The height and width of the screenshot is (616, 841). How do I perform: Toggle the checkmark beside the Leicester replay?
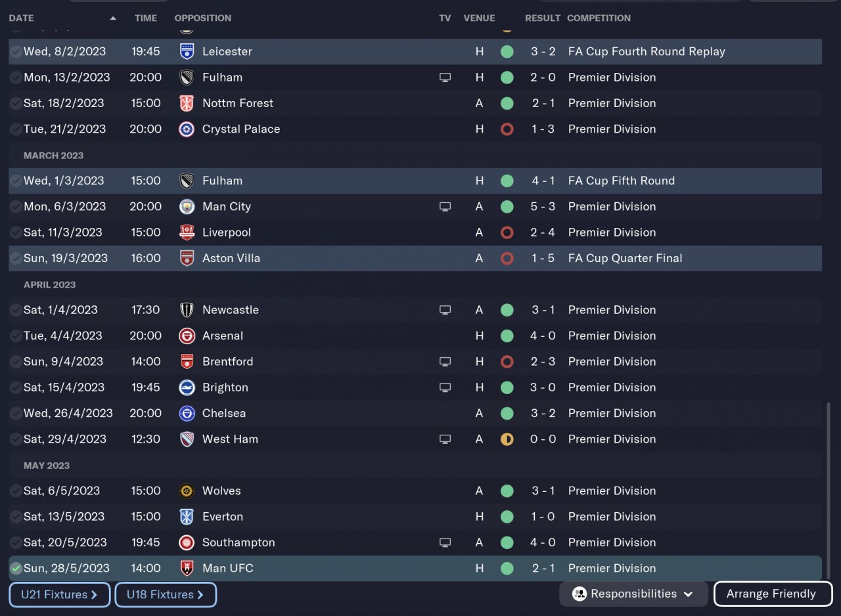[16, 52]
